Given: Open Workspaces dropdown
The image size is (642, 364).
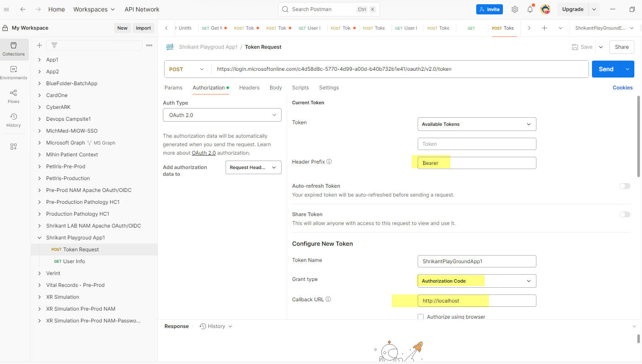Looking at the screenshot, I should tap(94, 9).
